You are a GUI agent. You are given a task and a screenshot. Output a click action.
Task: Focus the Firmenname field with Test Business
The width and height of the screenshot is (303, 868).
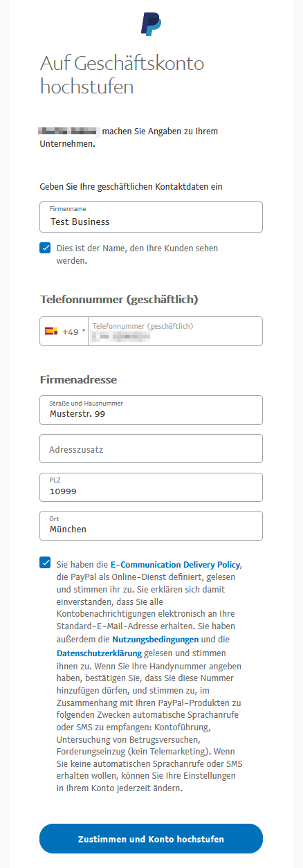coord(151,217)
